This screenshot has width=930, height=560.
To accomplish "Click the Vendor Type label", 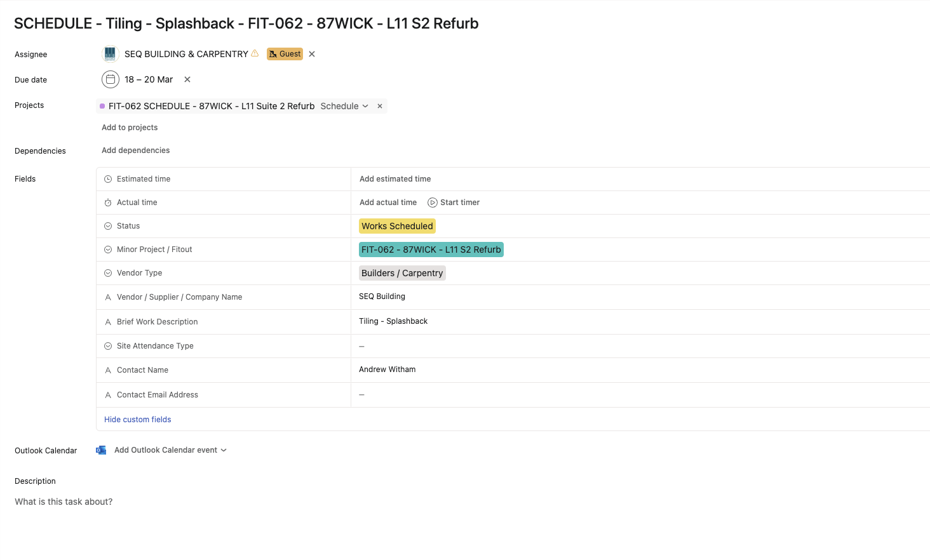I will (x=139, y=273).
